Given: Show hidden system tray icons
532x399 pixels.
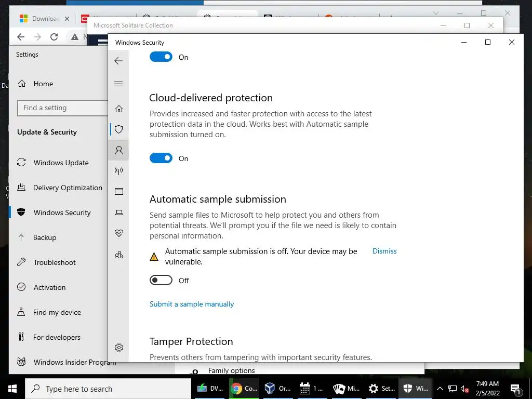Looking at the screenshot, I should click(440, 389).
